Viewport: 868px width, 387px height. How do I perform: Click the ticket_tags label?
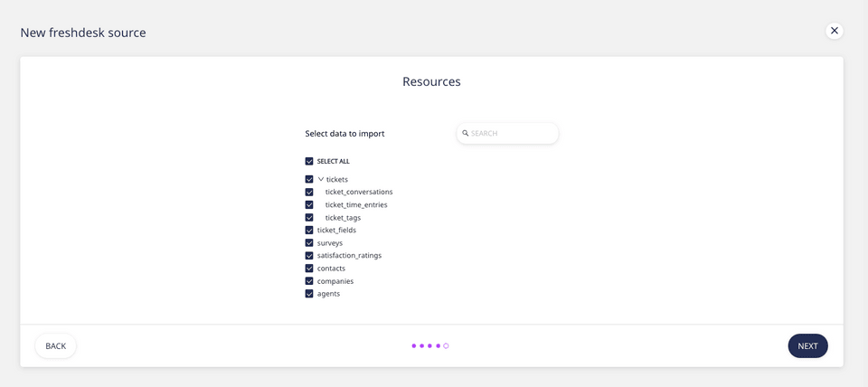click(x=343, y=218)
